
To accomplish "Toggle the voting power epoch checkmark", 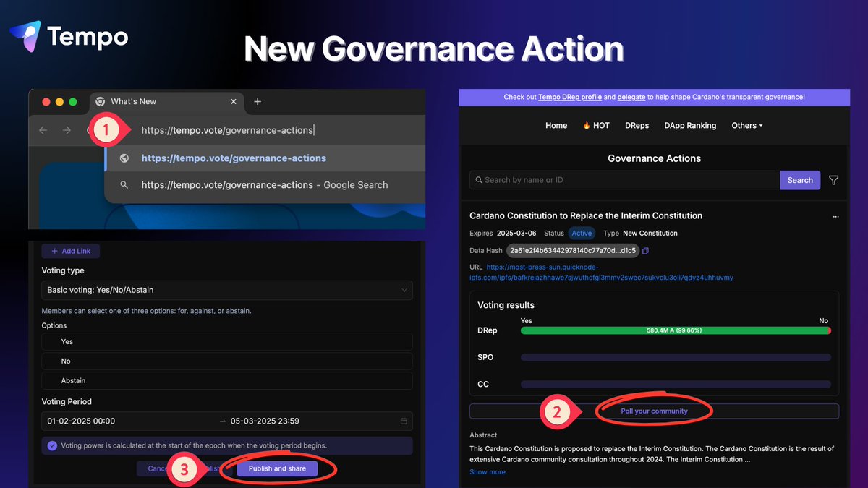I will tap(52, 445).
